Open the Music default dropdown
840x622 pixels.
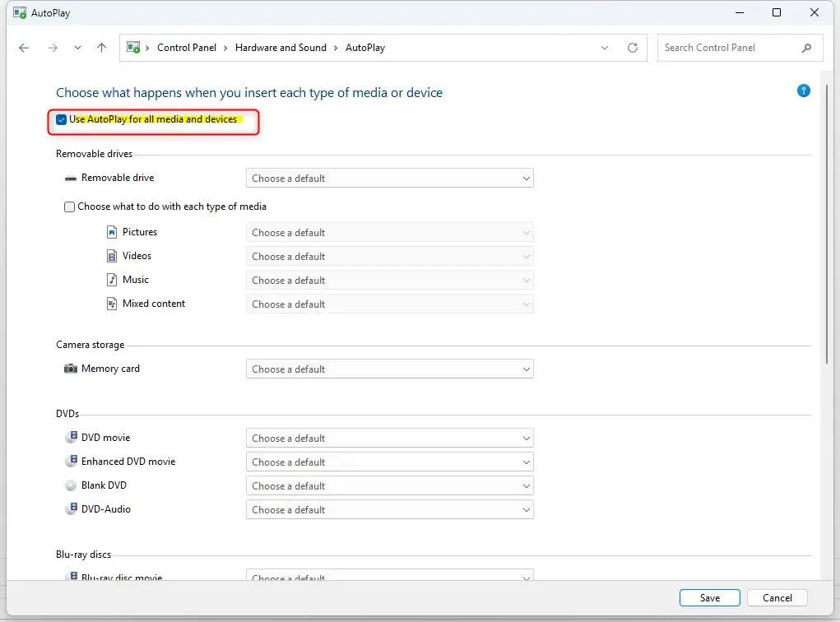coord(389,281)
